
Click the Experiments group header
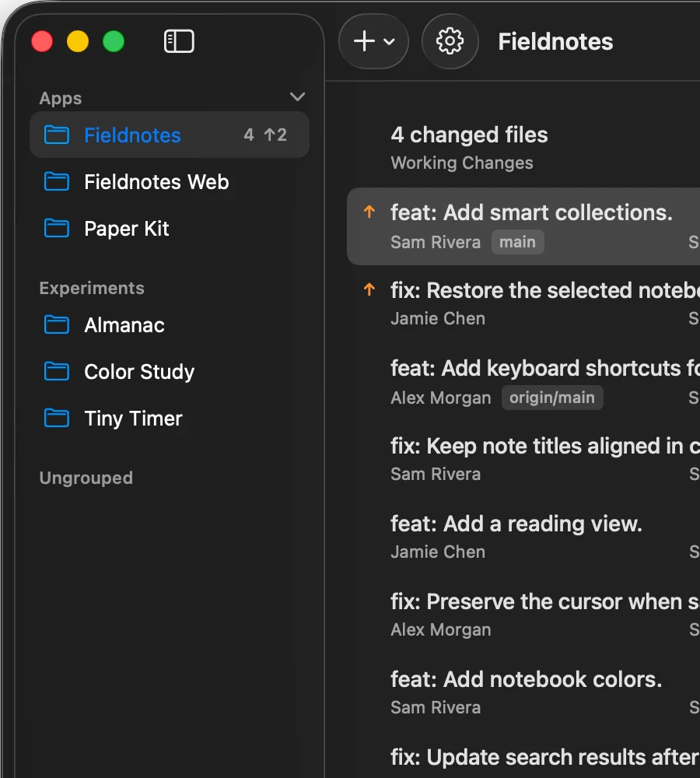click(92, 288)
